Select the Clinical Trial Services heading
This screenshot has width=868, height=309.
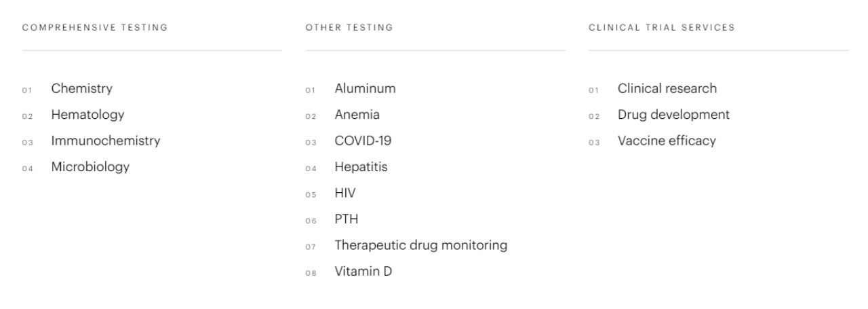pyautogui.click(x=662, y=28)
